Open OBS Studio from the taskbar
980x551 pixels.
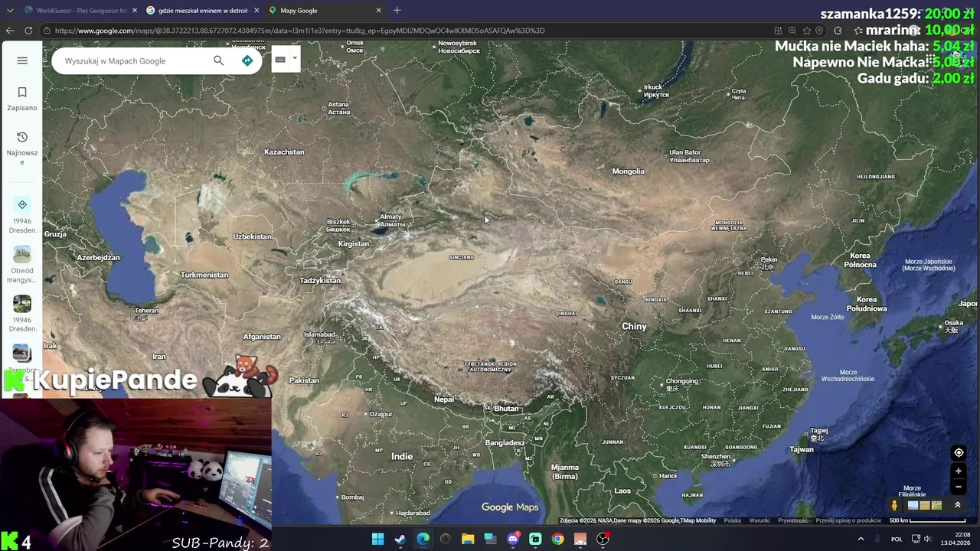tap(603, 539)
